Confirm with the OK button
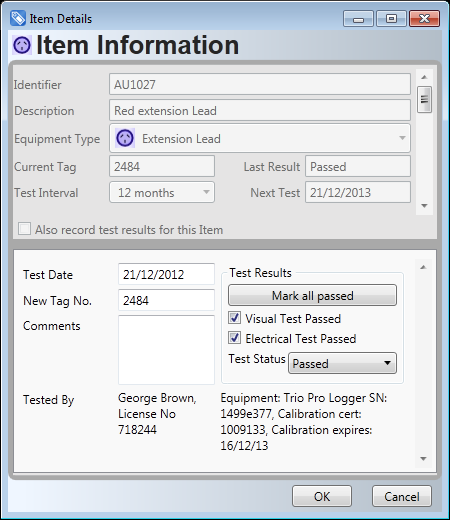The height and width of the screenshot is (520, 450). coord(322,496)
